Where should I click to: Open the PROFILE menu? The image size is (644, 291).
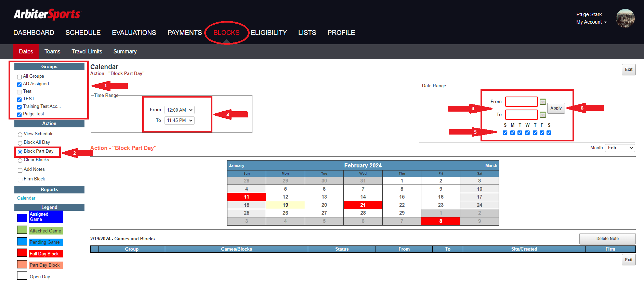341,33
